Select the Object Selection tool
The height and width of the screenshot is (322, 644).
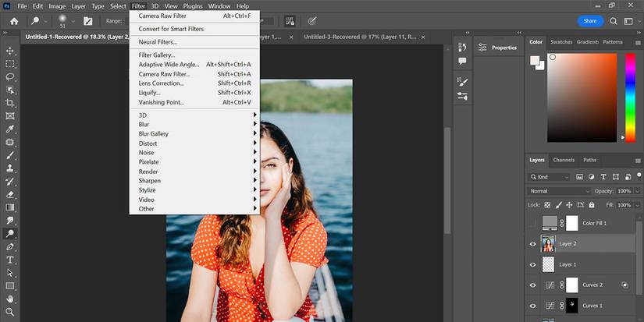pyautogui.click(x=10, y=90)
